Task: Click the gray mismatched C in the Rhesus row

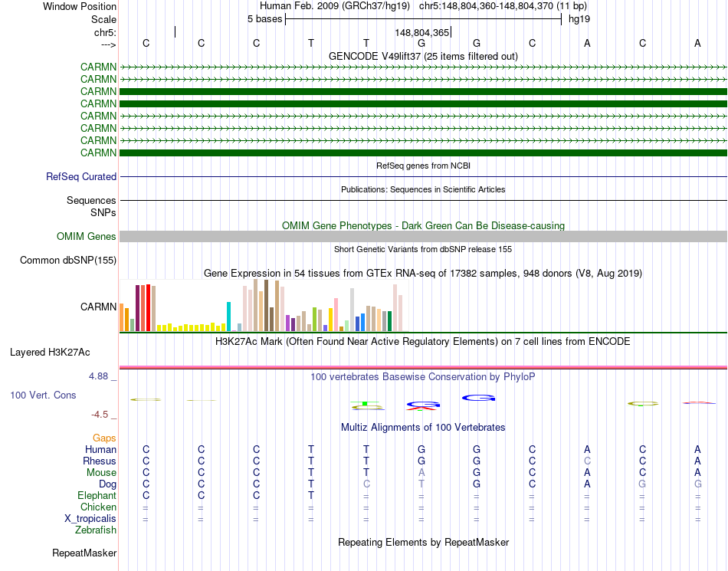Action: (x=587, y=461)
